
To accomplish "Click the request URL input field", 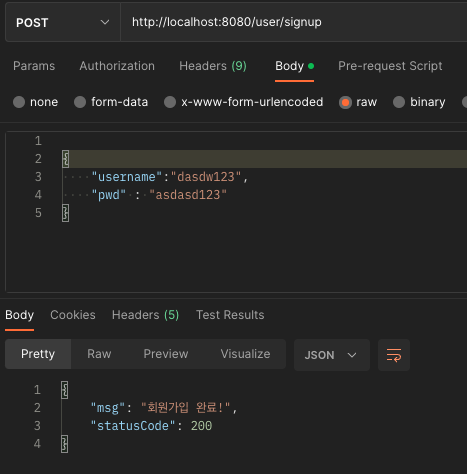I will click(x=293, y=22).
